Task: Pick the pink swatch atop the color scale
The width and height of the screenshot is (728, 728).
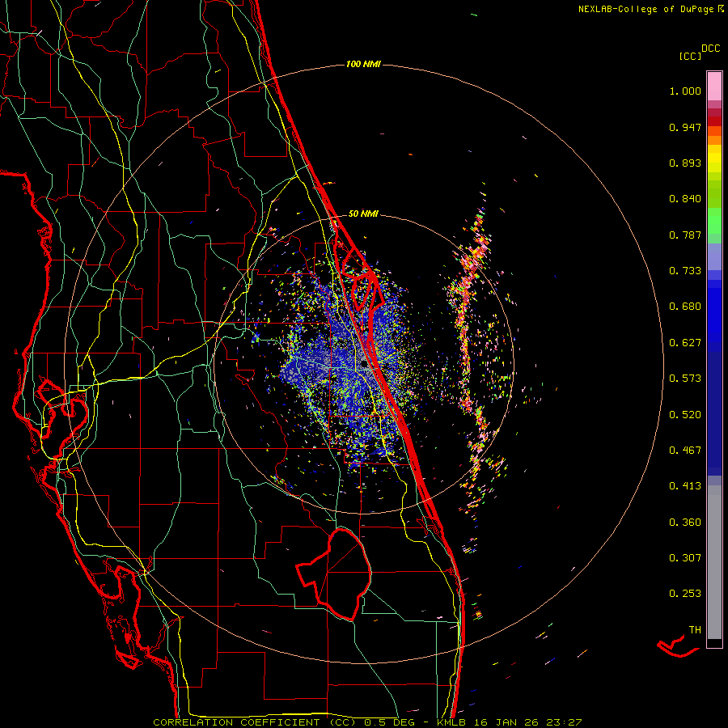Action: [x=714, y=87]
